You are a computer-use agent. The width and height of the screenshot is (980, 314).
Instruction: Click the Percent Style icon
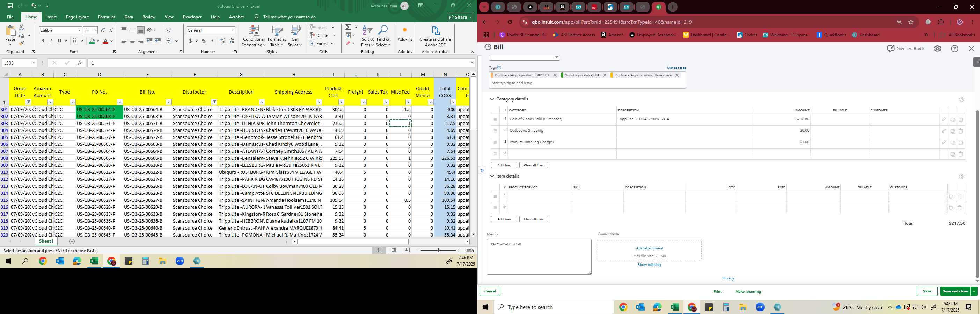pos(204,41)
